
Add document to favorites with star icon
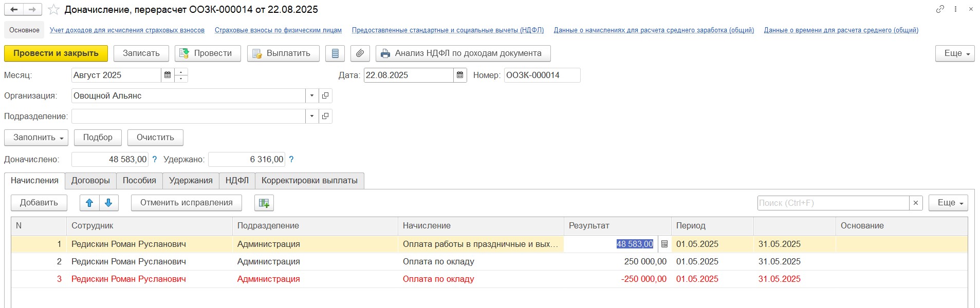point(53,10)
